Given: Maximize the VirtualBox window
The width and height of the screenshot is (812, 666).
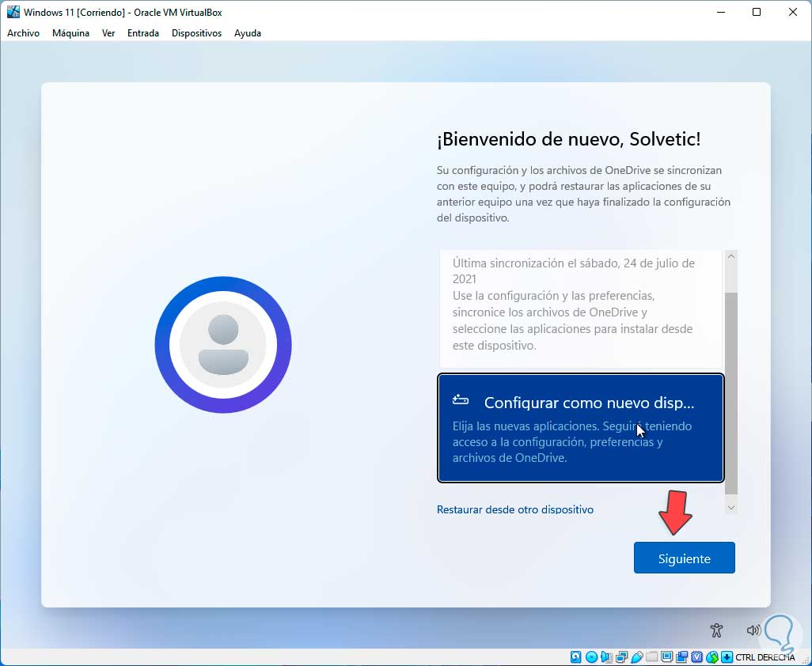Looking at the screenshot, I should pyautogui.click(x=757, y=12).
